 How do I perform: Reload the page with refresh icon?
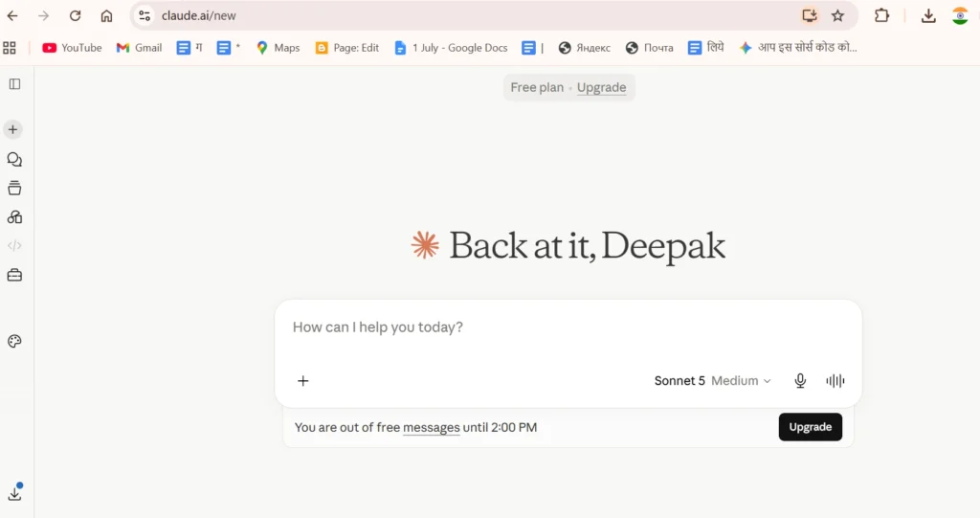pos(75,15)
